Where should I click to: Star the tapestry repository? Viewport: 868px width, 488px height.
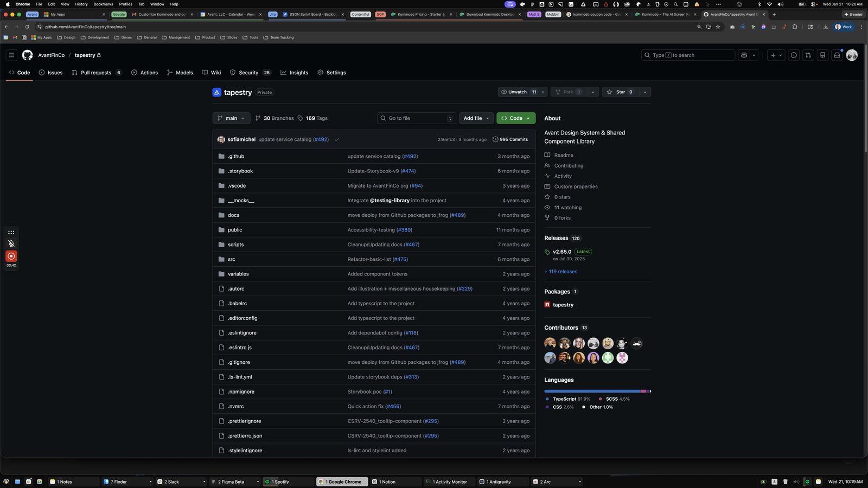620,92
